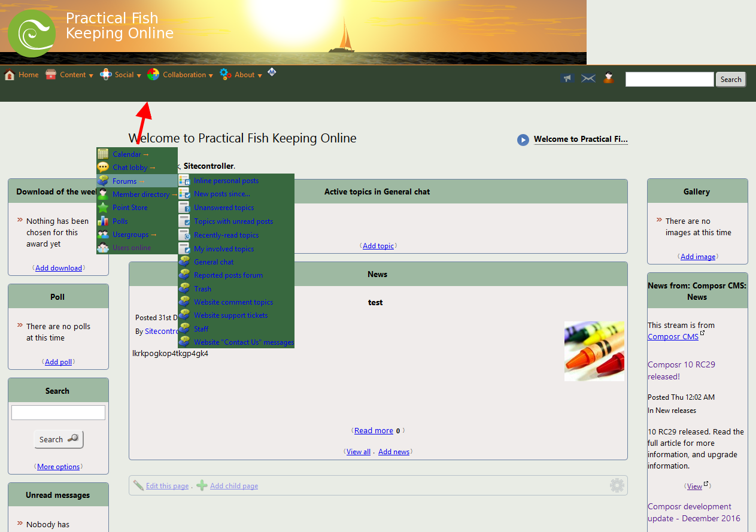This screenshot has height=532, width=756.
Task: Click the Add poll link
Action: 58,362
